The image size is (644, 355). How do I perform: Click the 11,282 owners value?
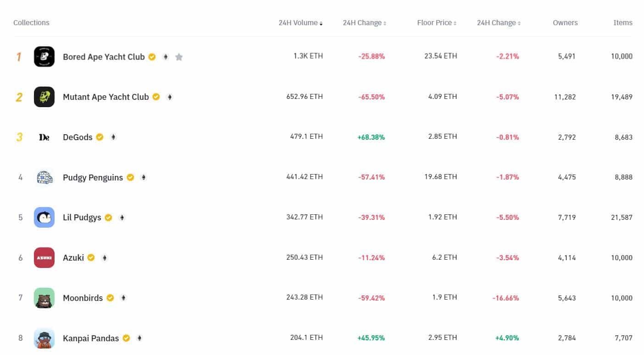pos(565,97)
